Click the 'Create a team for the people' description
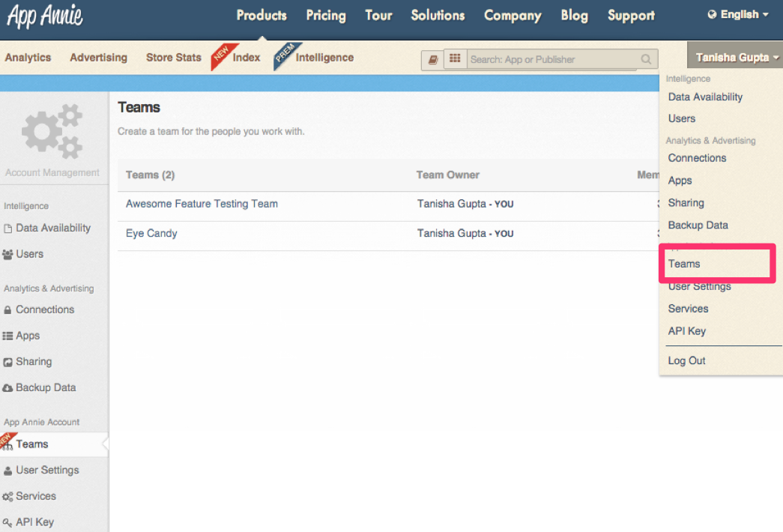 pyautogui.click(x=211, y=131)
